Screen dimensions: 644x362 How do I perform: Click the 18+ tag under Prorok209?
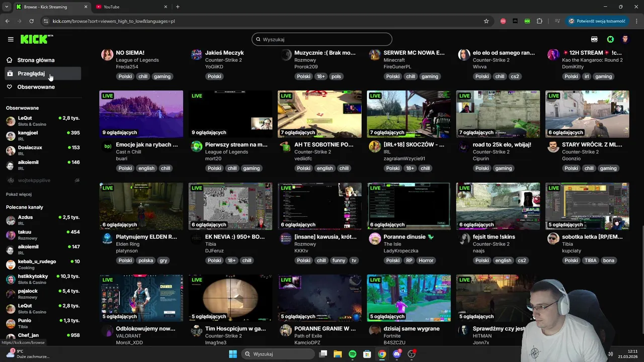321,76
